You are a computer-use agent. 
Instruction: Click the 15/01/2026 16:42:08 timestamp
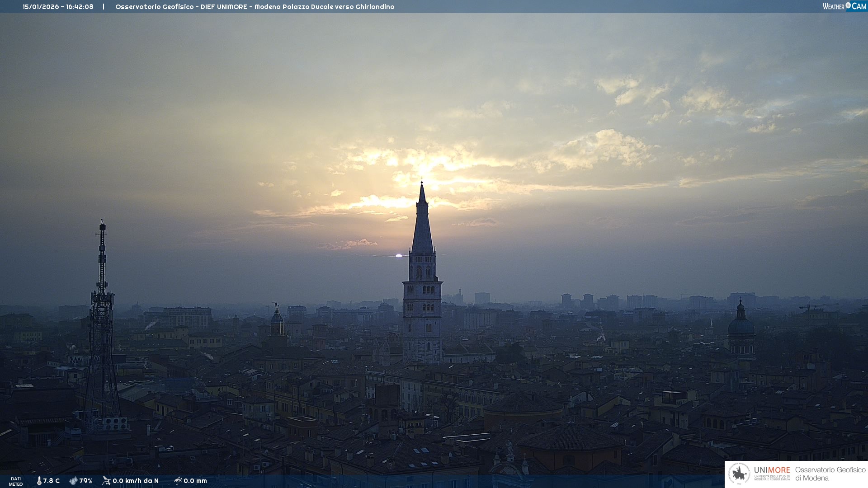coord(58,7)
